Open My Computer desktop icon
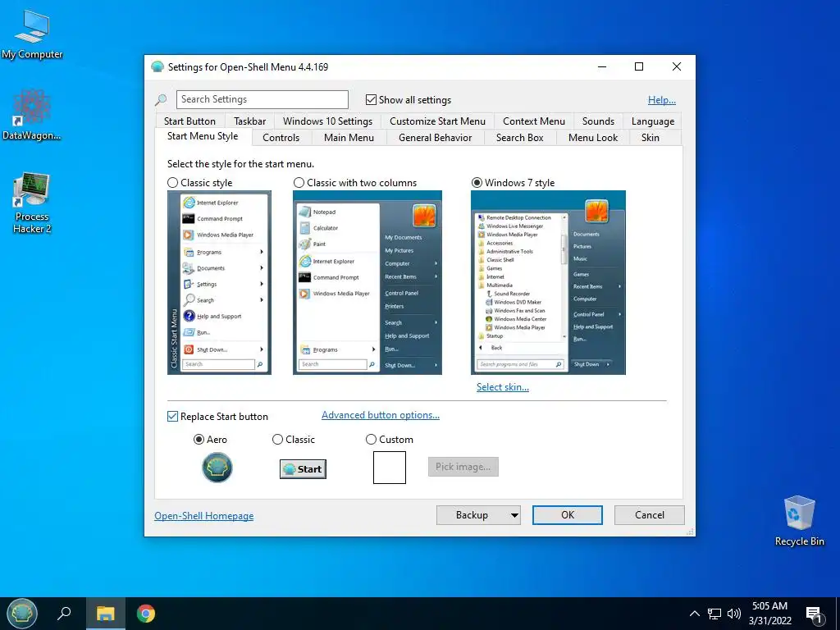Screen dimensions: 840x630 (32, 34)
